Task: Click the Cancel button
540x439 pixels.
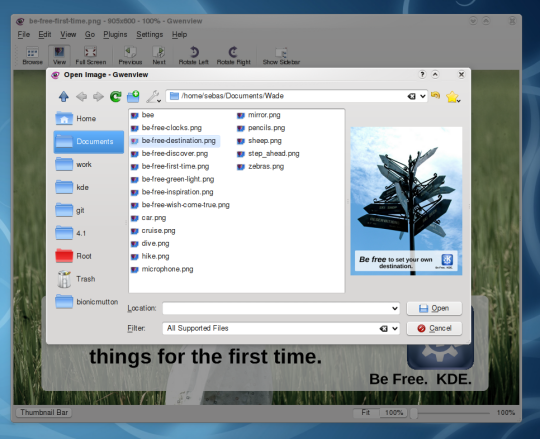Action: [434, 328]
